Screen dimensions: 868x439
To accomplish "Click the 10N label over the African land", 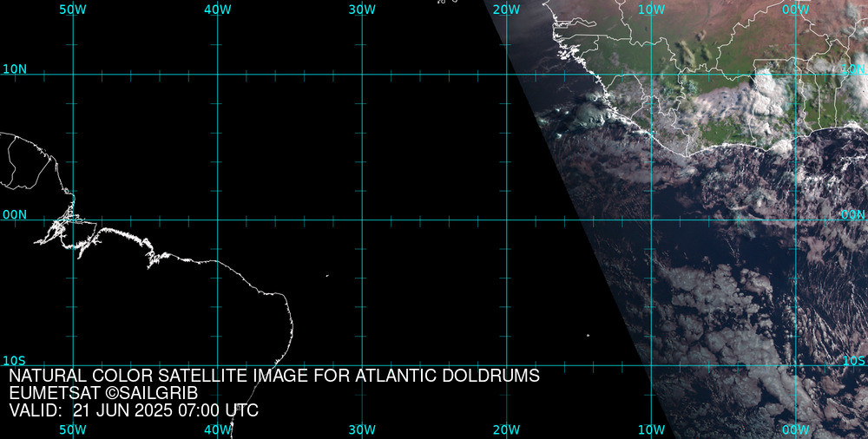I will click(853, 69).
